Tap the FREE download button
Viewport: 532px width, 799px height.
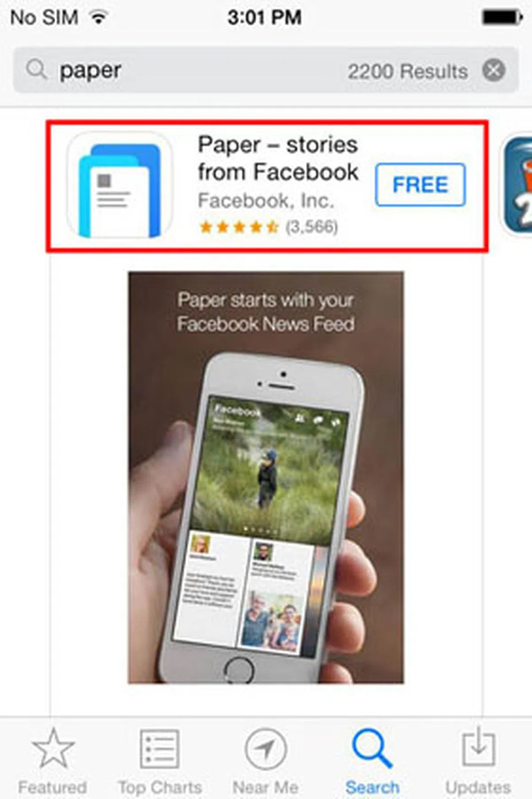[x=420, y=184]
